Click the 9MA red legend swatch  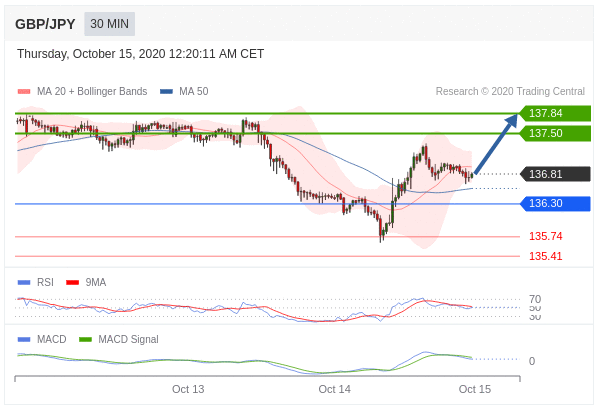point(72,283)
